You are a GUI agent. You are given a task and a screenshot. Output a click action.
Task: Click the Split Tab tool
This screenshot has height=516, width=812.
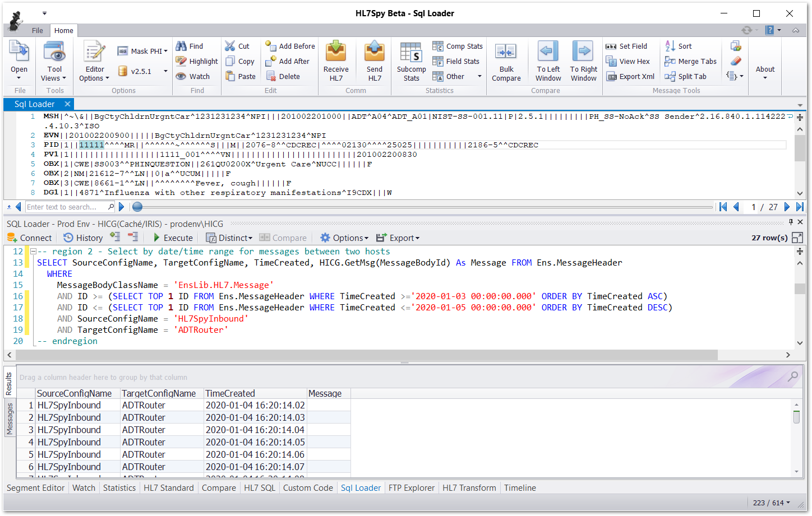point(685,76)
